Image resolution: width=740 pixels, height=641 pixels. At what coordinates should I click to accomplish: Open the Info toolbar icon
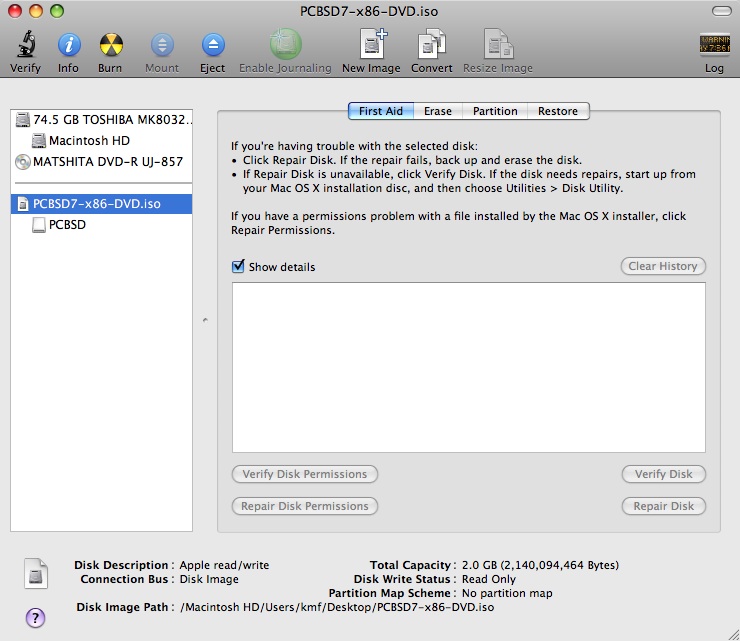click(x=69, y=45)
